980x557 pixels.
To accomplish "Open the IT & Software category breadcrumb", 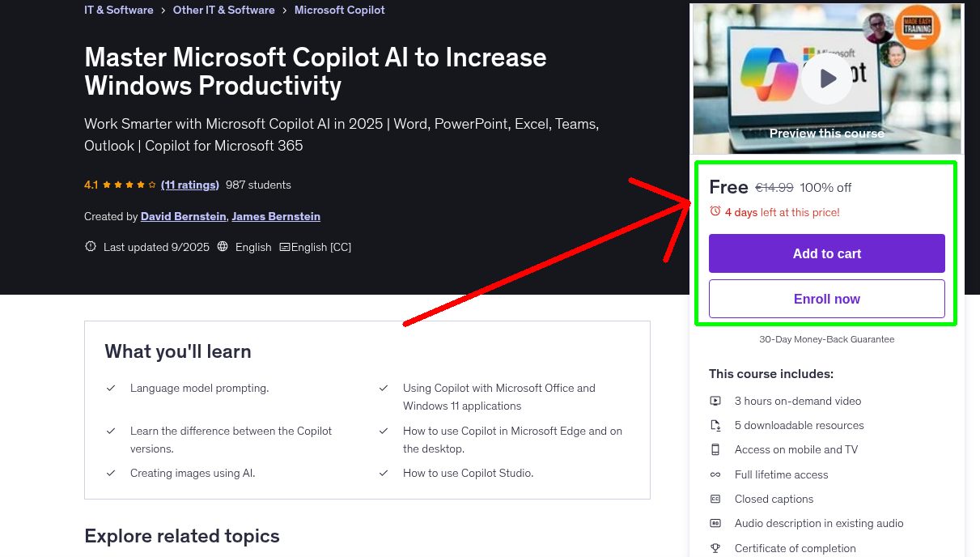I will [x=118, y=10].
